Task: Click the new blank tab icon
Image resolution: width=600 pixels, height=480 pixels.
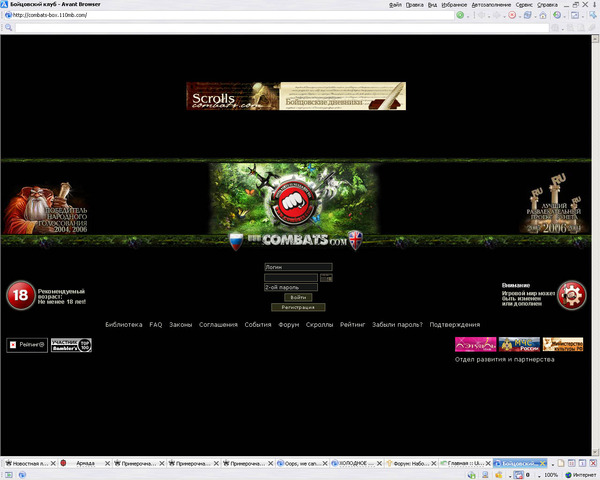Action: (x=561, y=463)
